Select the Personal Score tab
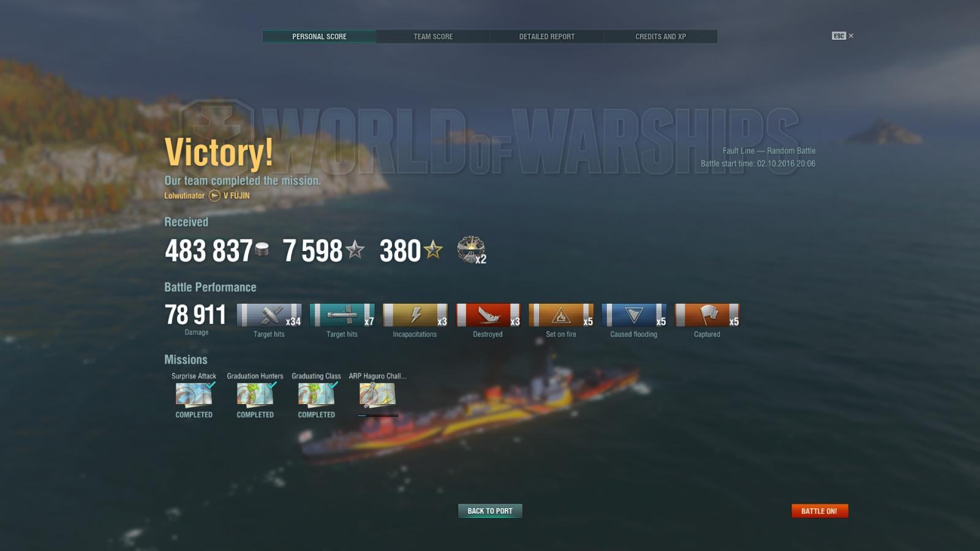This screenshot has width=980, height=551. (319, 37)
